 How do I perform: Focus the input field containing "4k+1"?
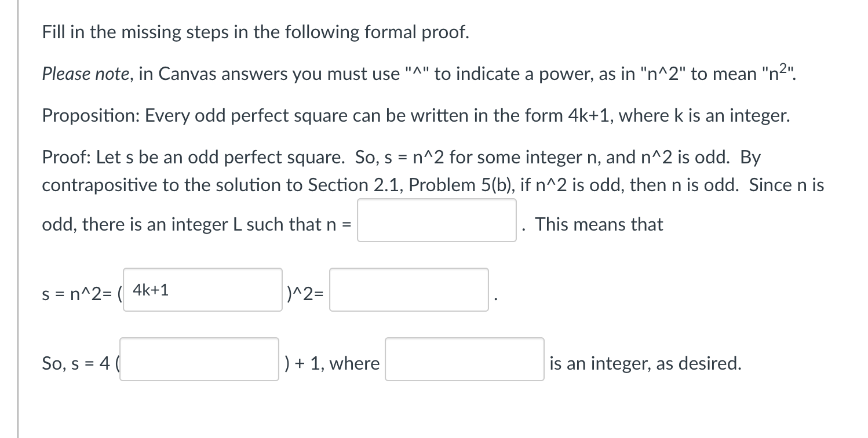tap(202, 290)
